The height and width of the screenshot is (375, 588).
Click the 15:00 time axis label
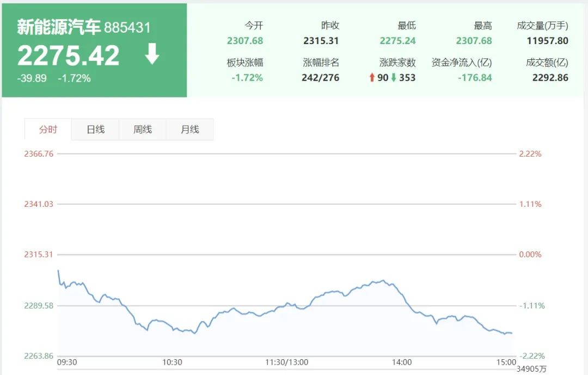(506, 362)
